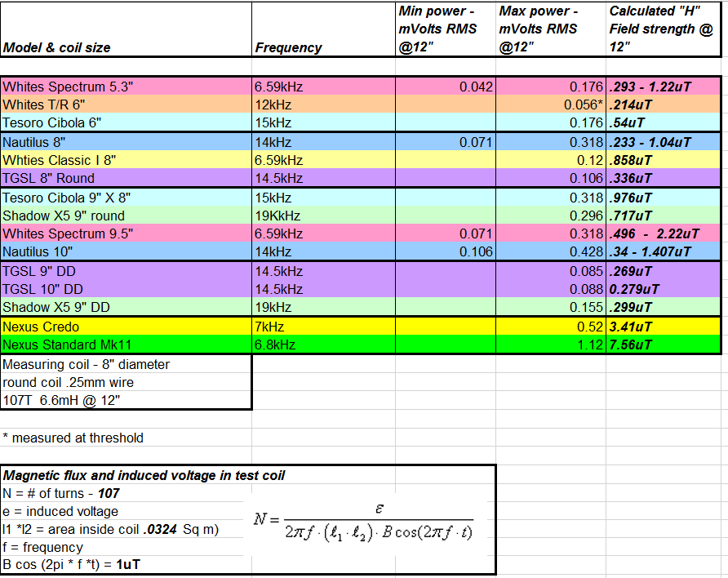Select cell 'Nexus Credo'
The width and height of the screenshot is (728, 578).
tap(127, 327)
